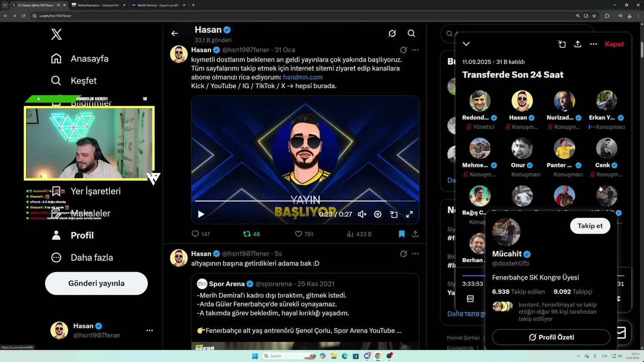The image size is (644, 362).
Task: Reply to the pinned post with 147 replies
Action: click(201, 234)
